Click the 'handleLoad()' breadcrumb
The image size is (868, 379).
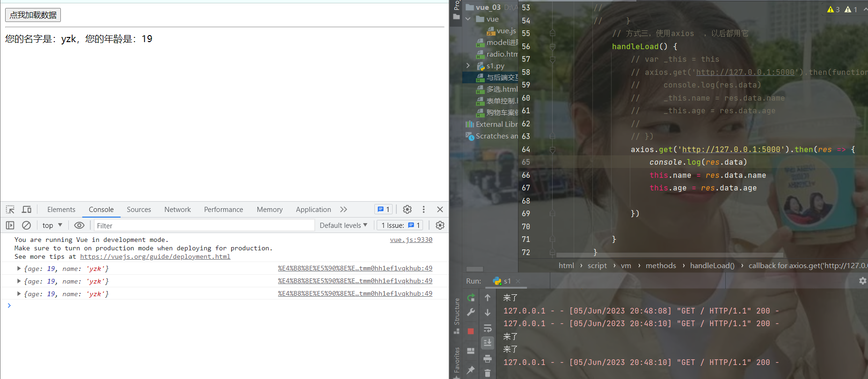(712, 266)
